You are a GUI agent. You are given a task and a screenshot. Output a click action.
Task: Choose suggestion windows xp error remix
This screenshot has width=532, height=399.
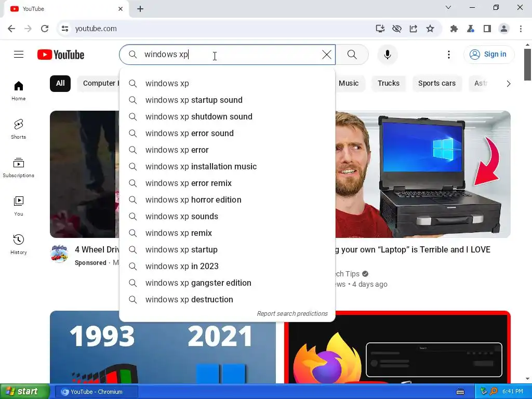pos(228,183)
